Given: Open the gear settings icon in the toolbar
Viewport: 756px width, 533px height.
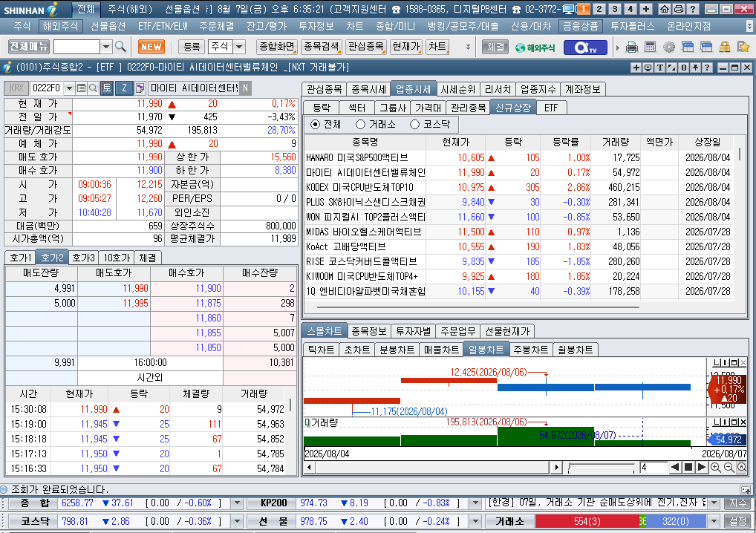Looking at the screenshot, I should coord(668,48).
